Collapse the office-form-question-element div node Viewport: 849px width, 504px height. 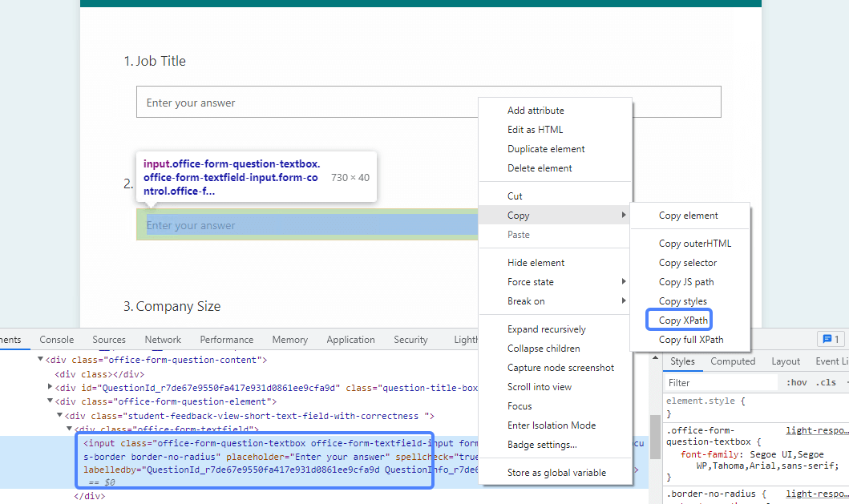50,401
